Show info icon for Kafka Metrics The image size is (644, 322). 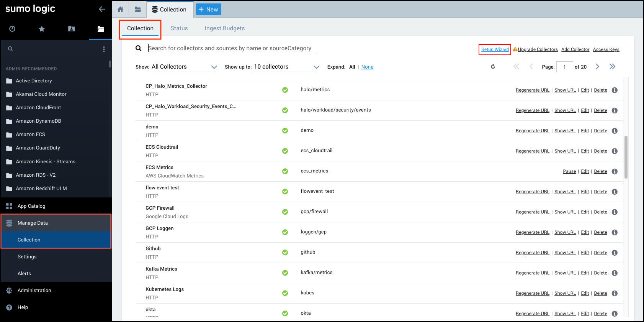[615, 273]
